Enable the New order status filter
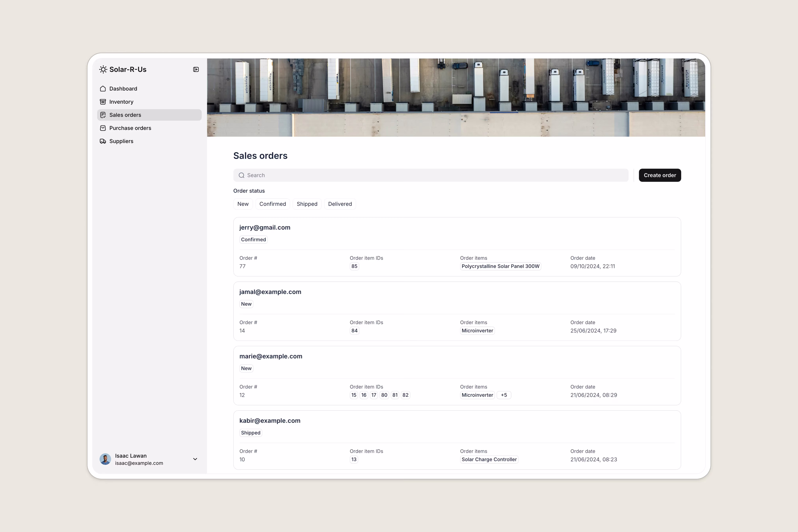Image resolution: width=798 pixels, height=532 pixels. click(x=243, y=204)
